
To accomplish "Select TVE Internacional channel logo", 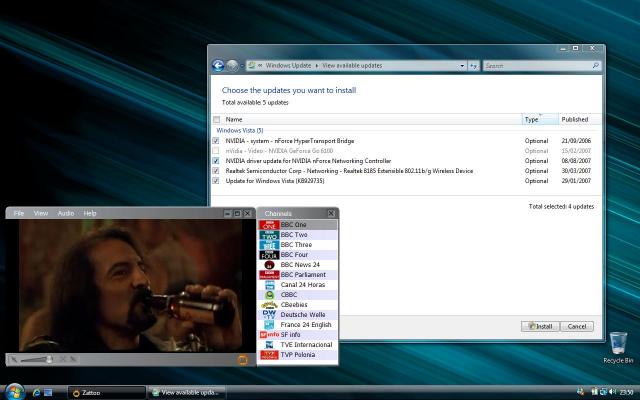I will click(x=269, y=344).
